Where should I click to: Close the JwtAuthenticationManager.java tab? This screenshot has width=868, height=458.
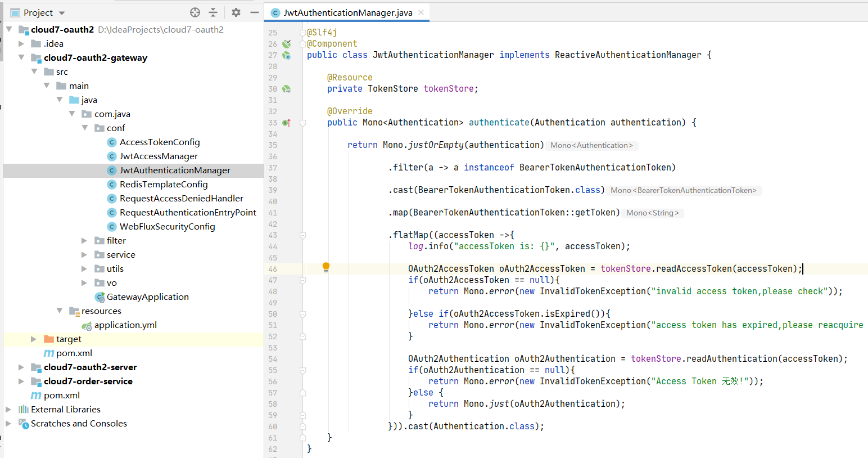421,12
